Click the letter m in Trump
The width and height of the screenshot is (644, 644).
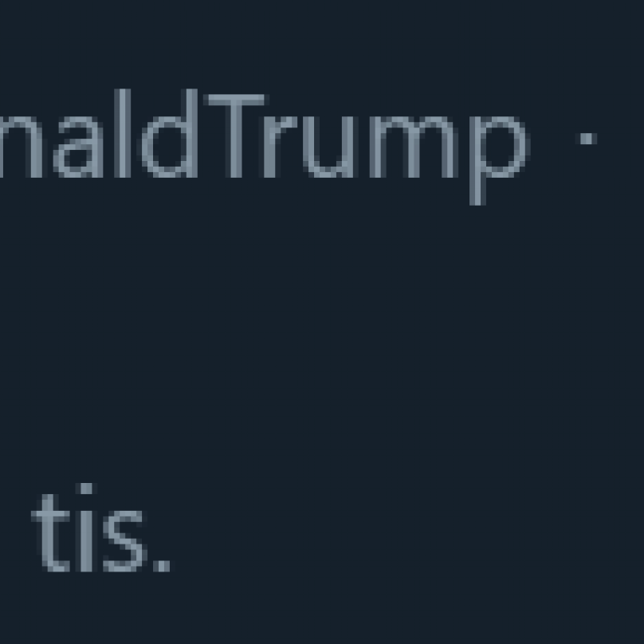(414, 147)
